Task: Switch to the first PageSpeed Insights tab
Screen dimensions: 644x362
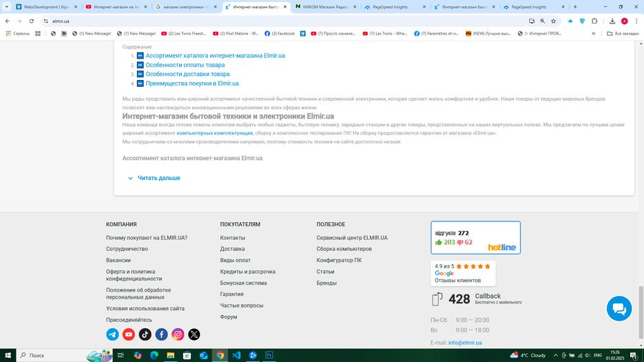Action: 395,7
